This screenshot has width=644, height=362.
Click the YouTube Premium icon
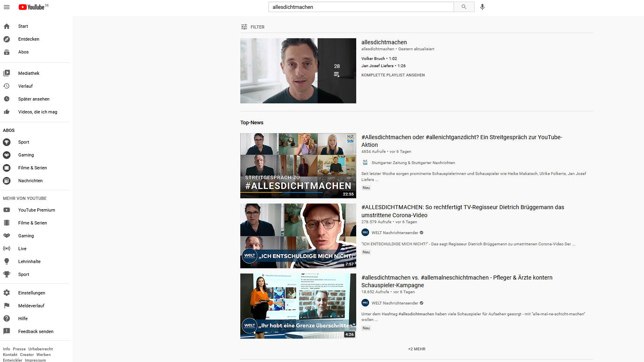click(6, 210)
